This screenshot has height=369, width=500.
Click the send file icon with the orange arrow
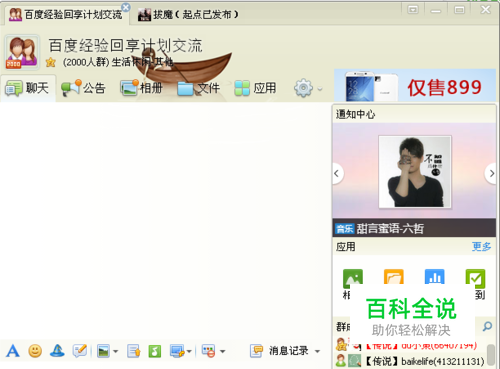[134, 351]
